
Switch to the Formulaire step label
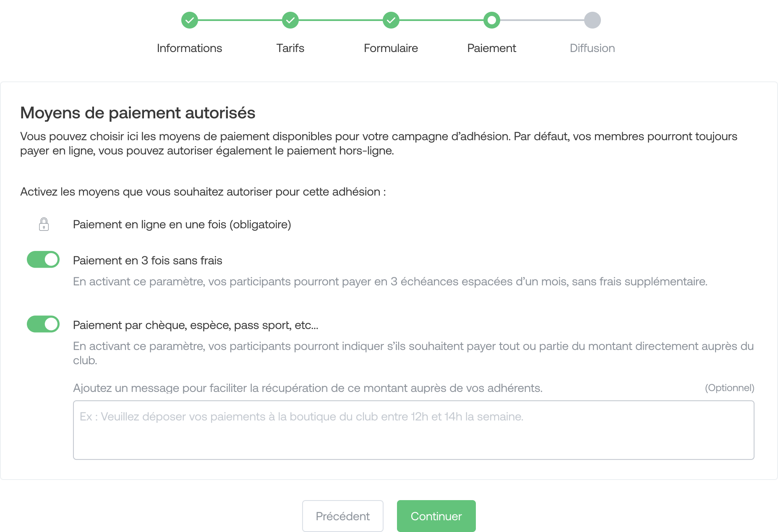[x=391, y=48]
